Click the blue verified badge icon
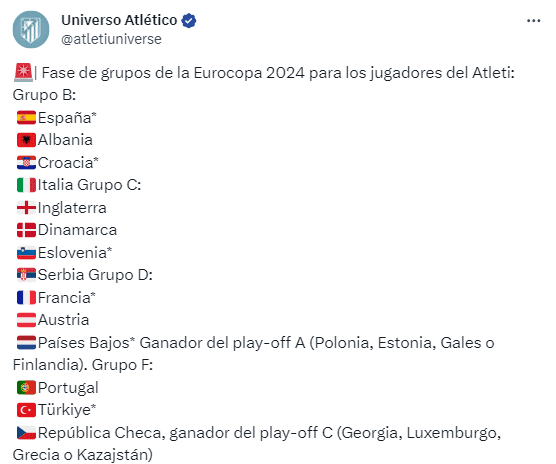The height and width of the screenshot is (464, 556). click(189, 21)
